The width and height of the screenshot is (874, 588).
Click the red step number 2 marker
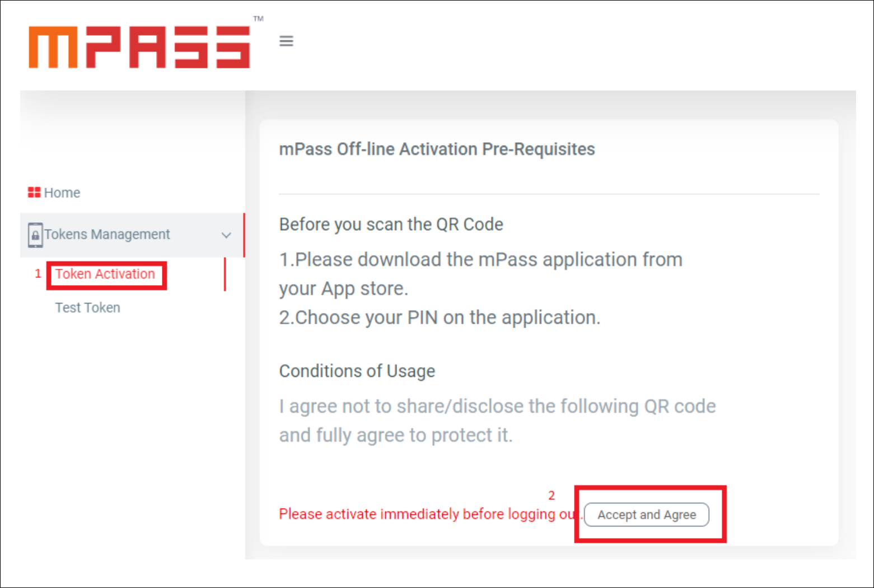(551, 496)
